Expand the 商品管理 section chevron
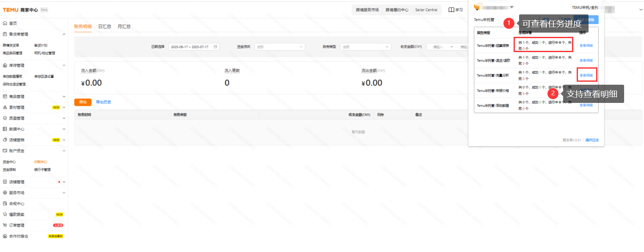The image size is (644, 252). 64,97
